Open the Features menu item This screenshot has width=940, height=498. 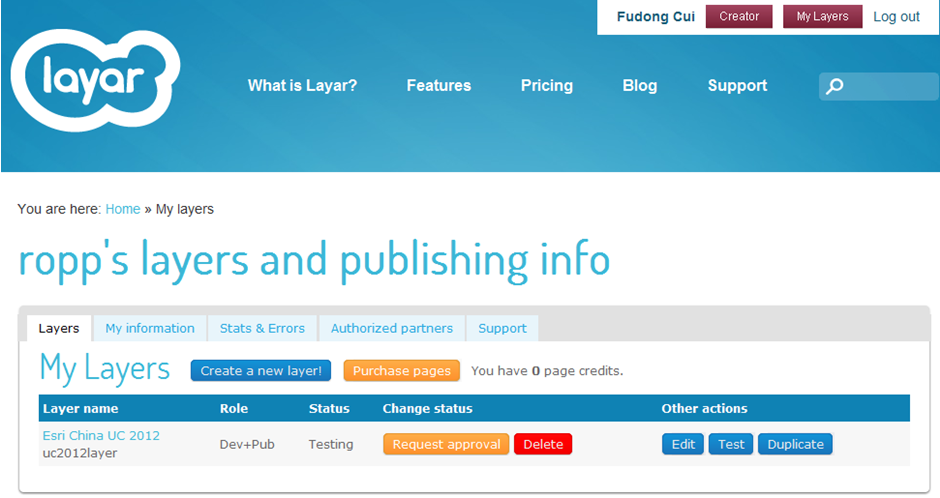coord(439,86)
